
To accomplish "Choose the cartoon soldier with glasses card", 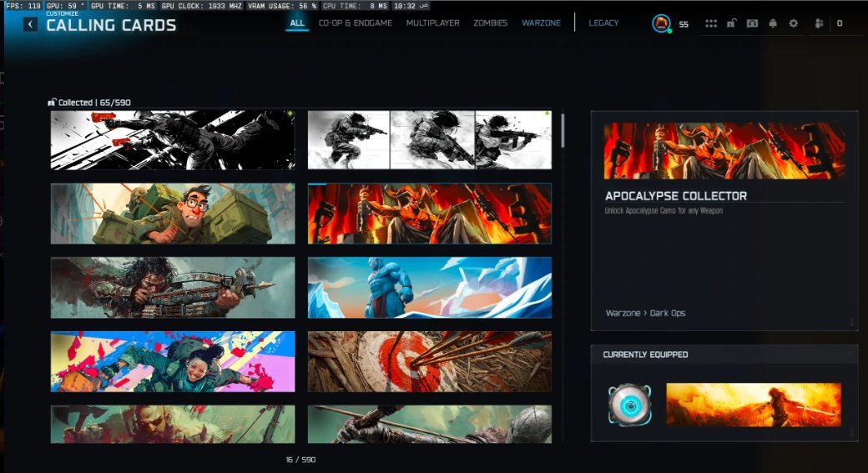I will click(x=172, y=214).
